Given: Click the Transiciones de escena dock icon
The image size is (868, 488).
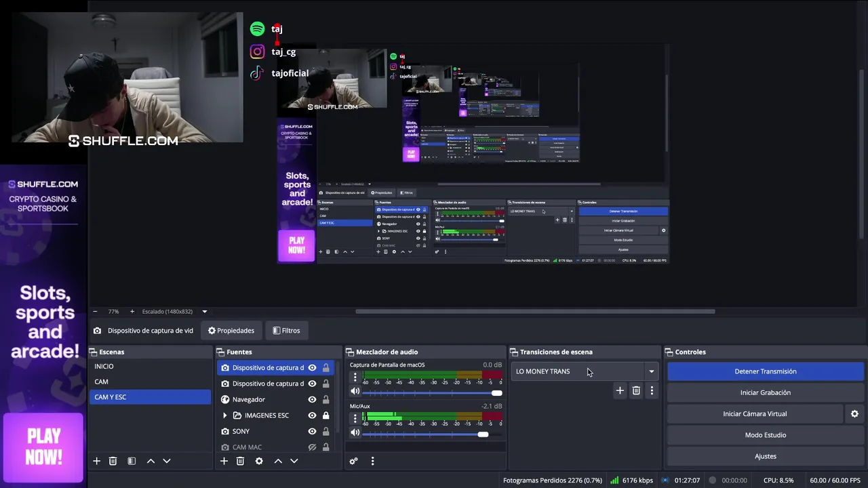Looking at the screenshot, I should (514, 352).
